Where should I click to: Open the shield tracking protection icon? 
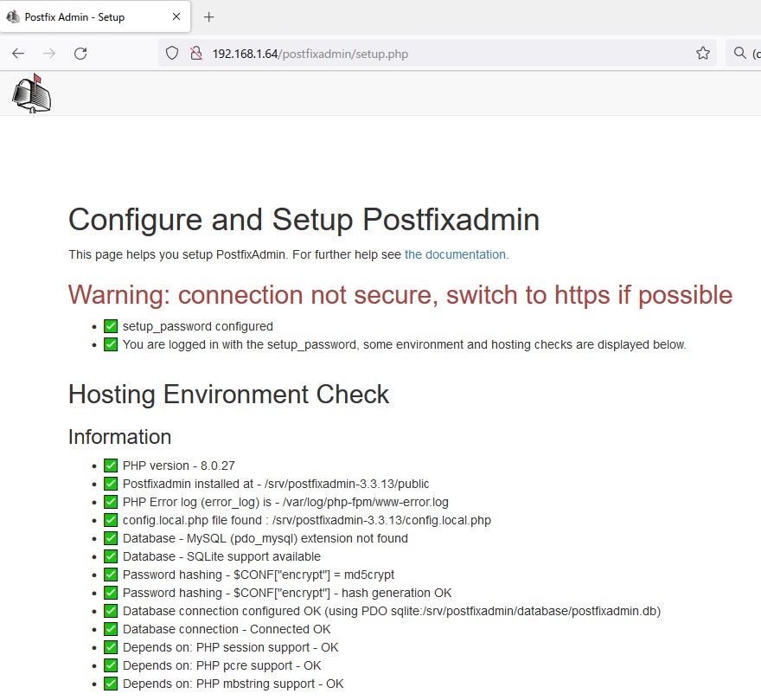tap(172, 53)
